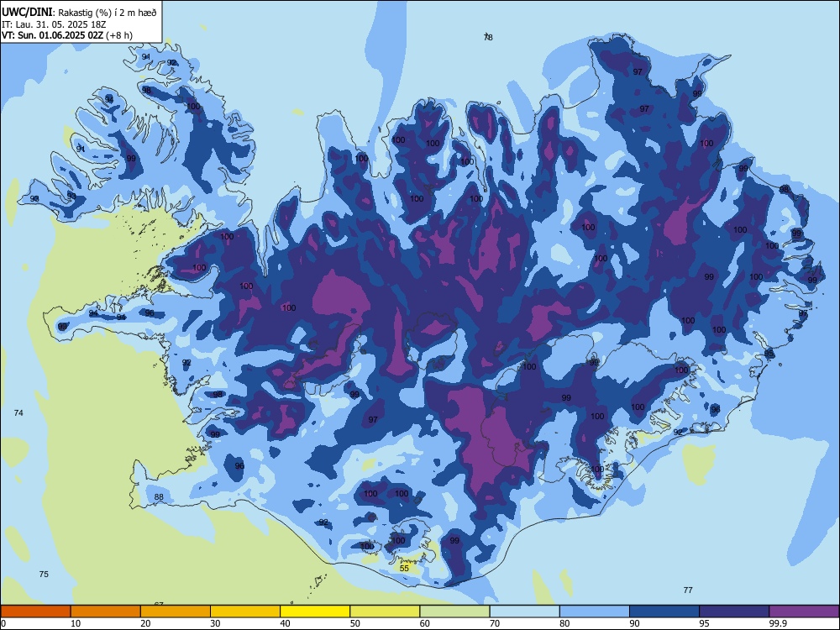The image size is (840, 630).
Task: Click the '75' humidity value in the southwest ocean
Action: pyautogui.click(x=44, y=574)
